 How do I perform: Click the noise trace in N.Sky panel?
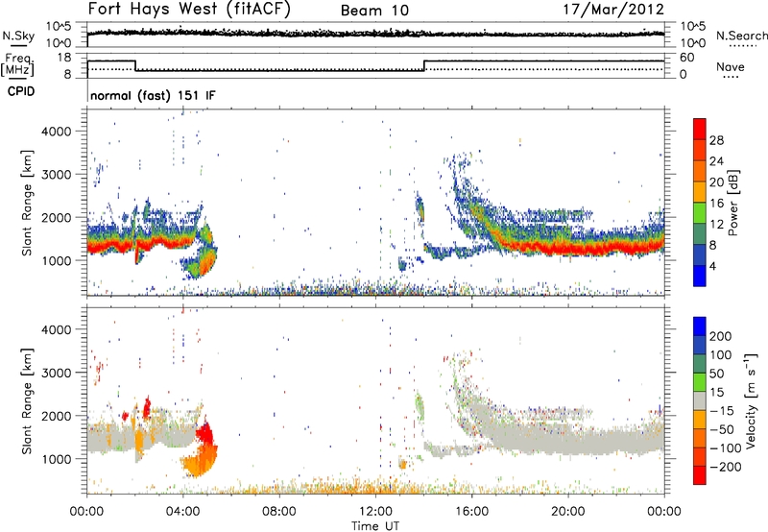pyautogui.click(x=375, y=33)
